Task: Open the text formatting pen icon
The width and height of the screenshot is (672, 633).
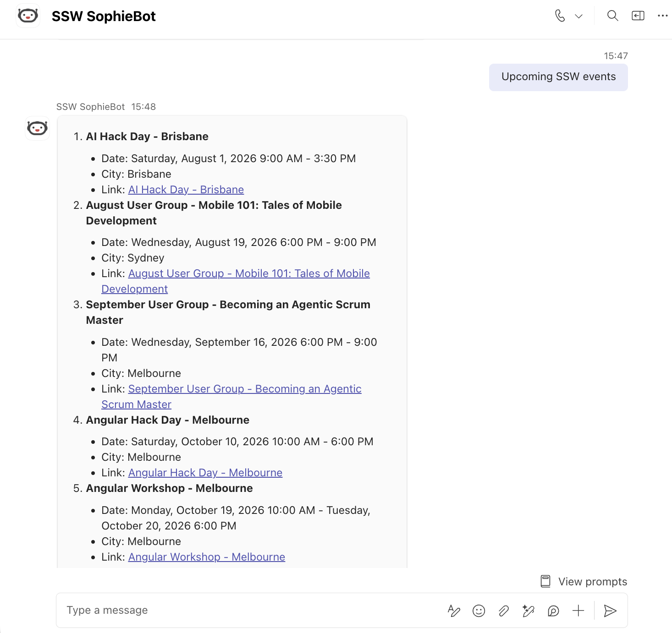Action: (x=454, y=611)
